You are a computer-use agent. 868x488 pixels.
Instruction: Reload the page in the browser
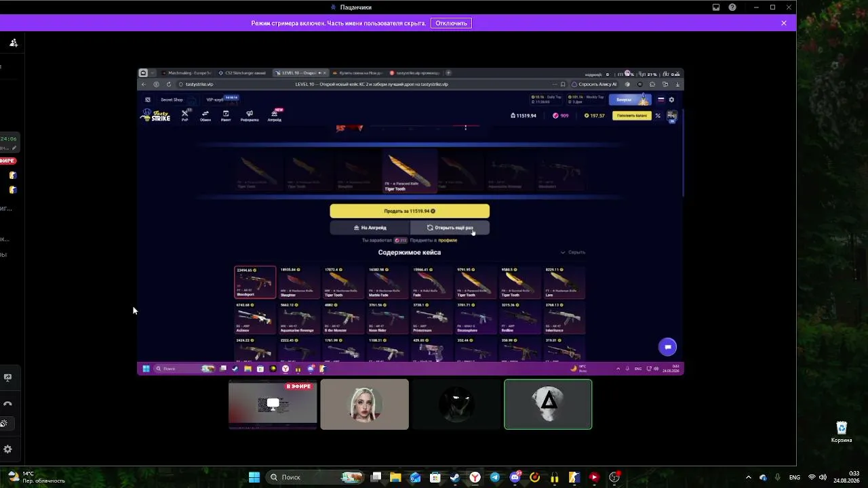(168, 84)
